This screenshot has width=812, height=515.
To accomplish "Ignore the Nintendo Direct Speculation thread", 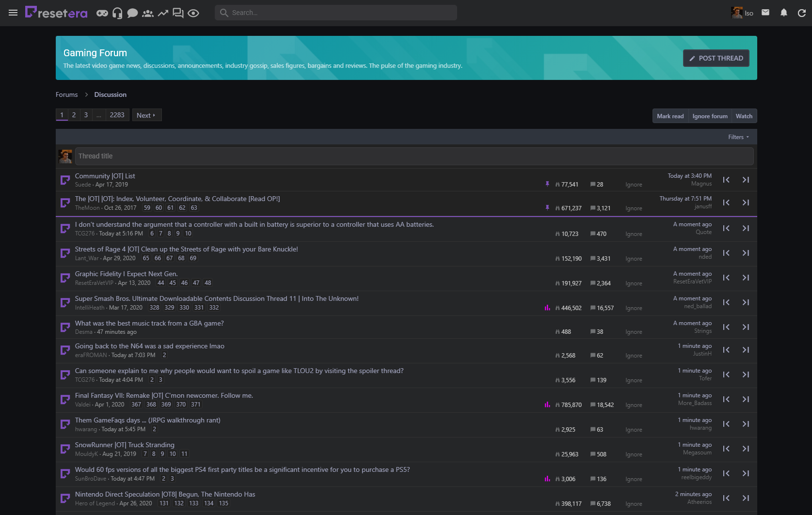I will [x=634, y=504].
